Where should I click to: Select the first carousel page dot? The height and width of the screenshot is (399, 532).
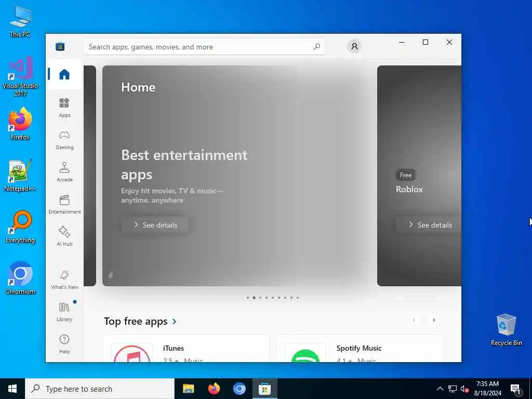[248, 298]
